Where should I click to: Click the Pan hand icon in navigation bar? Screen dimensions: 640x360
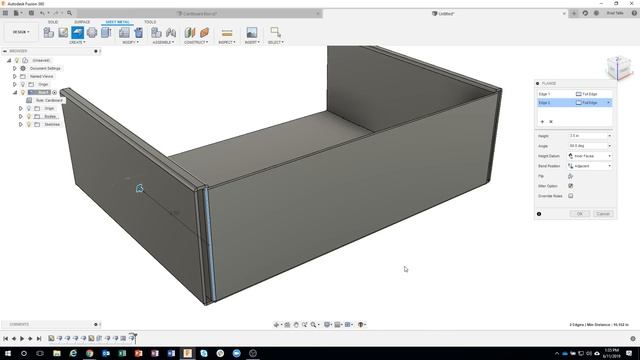coord(296,324)
